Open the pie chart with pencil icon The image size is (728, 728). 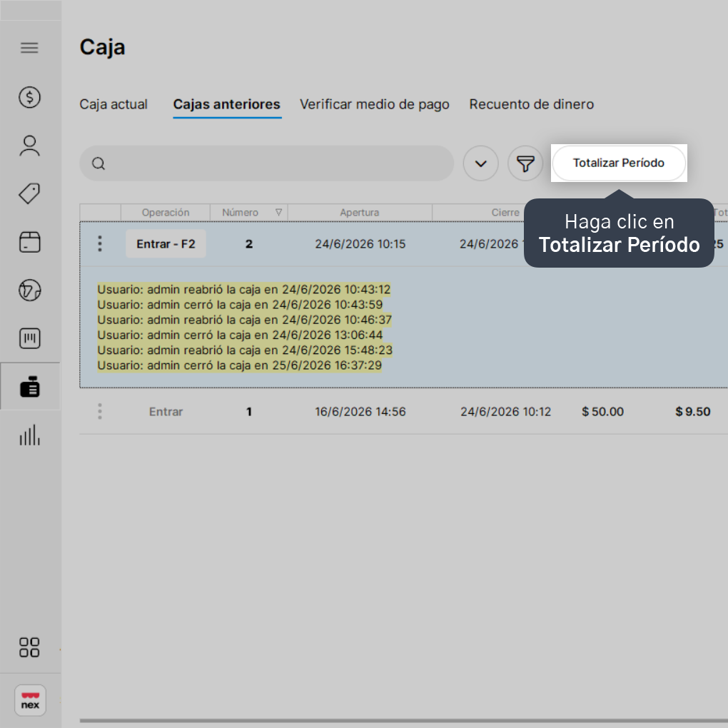coord(29,290)
